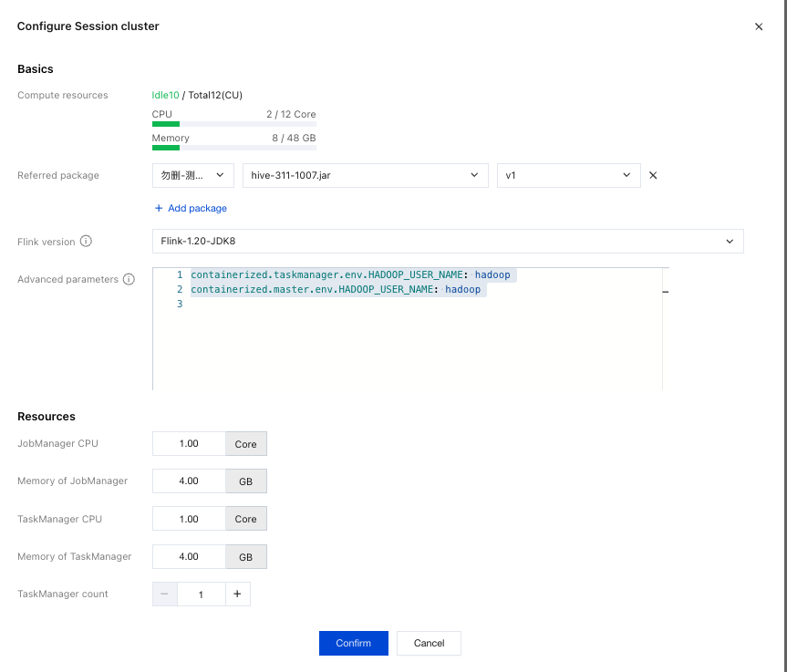The height and width of the screenshot is (672, 787).
Task: Click the minus icon to decrease TaskManager count
Action: coord(165,594)
